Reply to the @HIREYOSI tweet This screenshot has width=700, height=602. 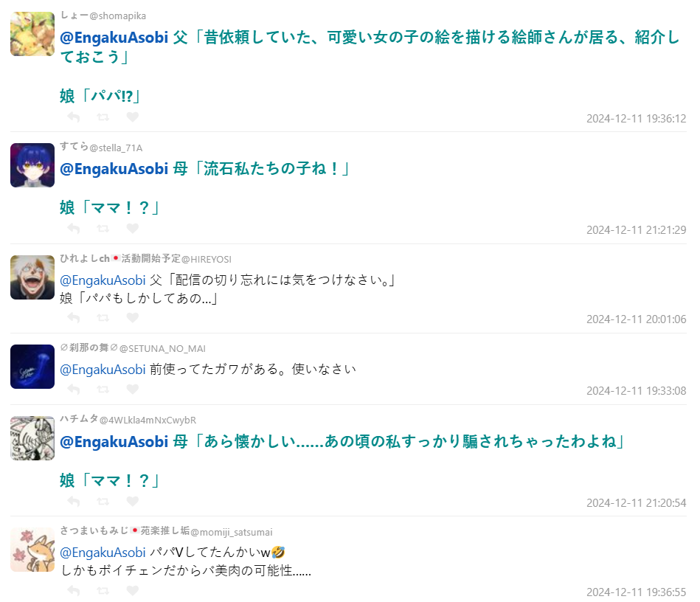pos(74,317)
